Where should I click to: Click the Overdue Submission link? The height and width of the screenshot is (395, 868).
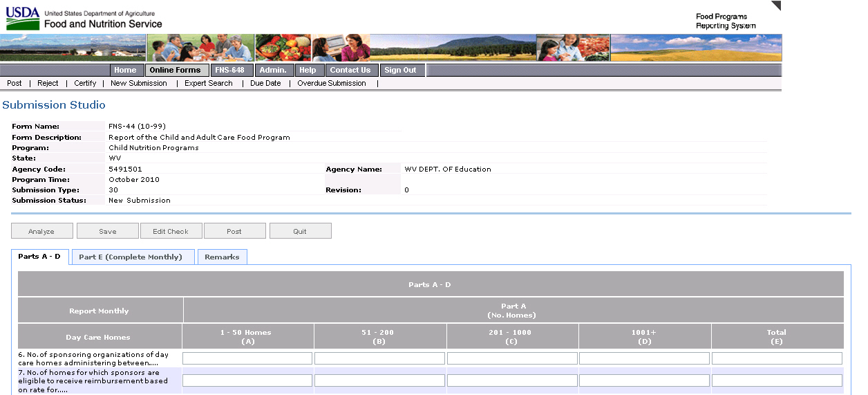coord(331,83)
